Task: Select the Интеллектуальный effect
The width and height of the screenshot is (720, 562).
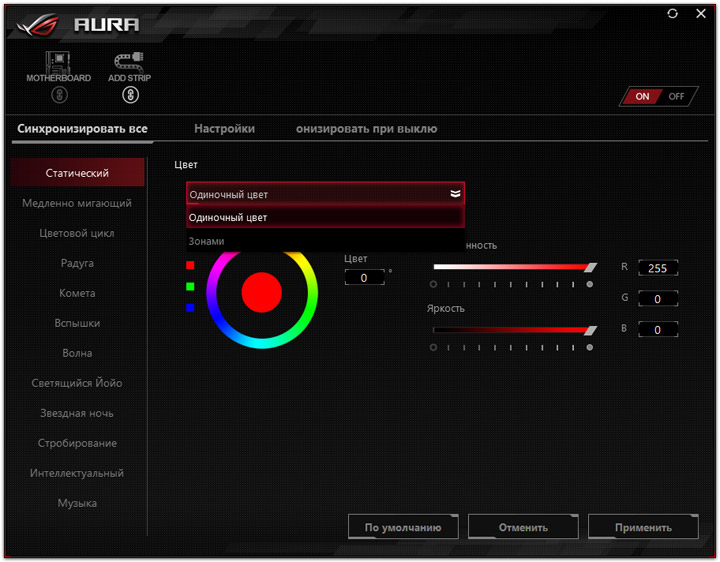Action: (x=77, y=473)
